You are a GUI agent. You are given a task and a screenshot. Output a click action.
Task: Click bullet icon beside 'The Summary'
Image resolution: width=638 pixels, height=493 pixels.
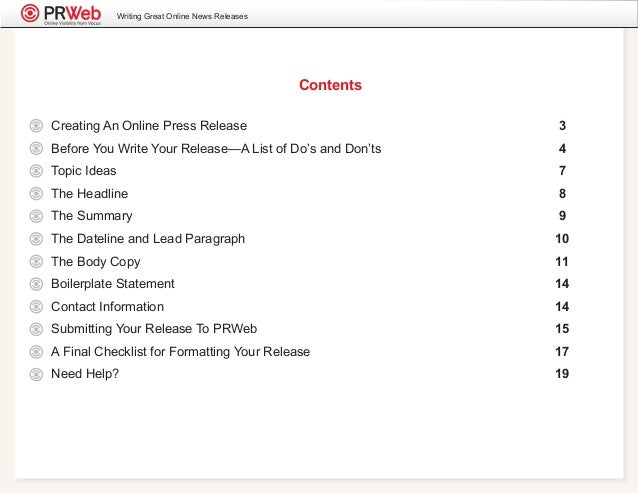(36, 216)
